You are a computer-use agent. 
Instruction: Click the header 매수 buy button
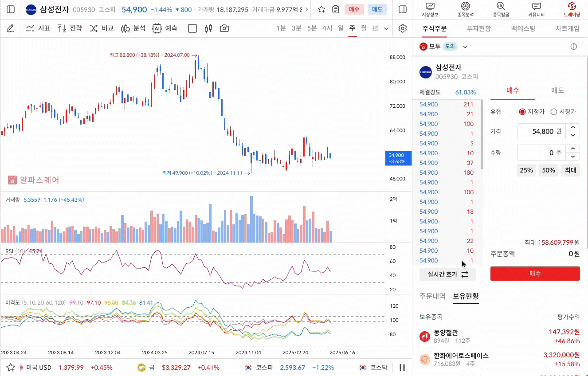click(x=354, y=9)
